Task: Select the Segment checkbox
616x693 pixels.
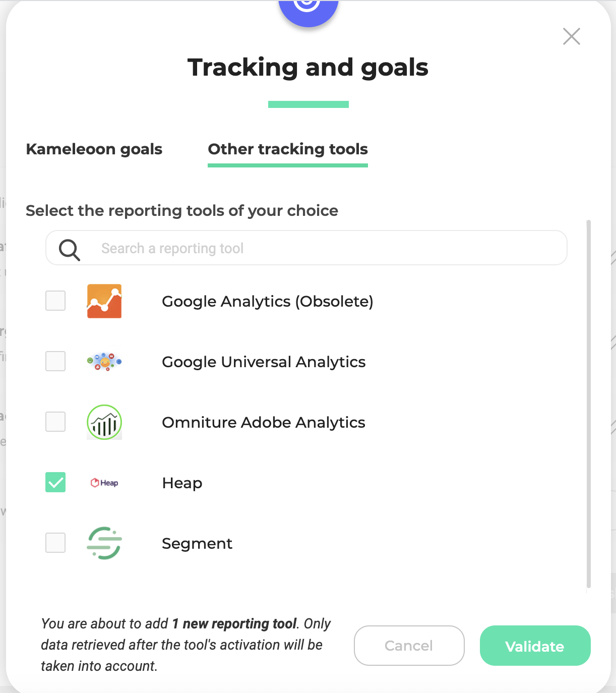Action: [x=55, y=543]
